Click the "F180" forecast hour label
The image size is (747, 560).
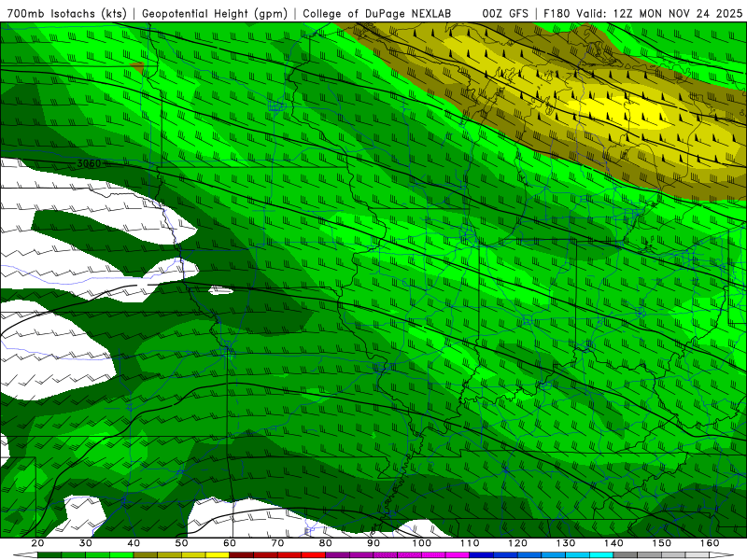point(557,13)
